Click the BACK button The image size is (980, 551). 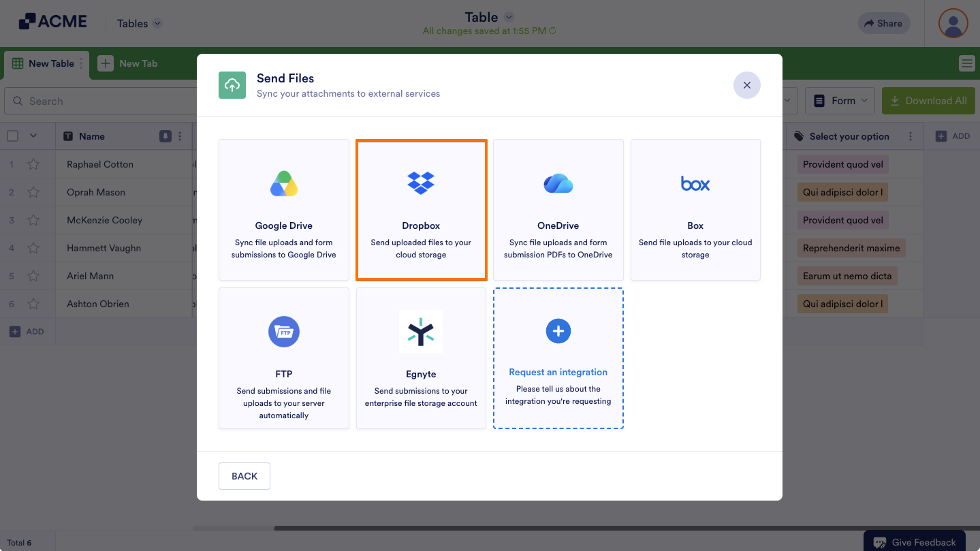click(244, 476)
